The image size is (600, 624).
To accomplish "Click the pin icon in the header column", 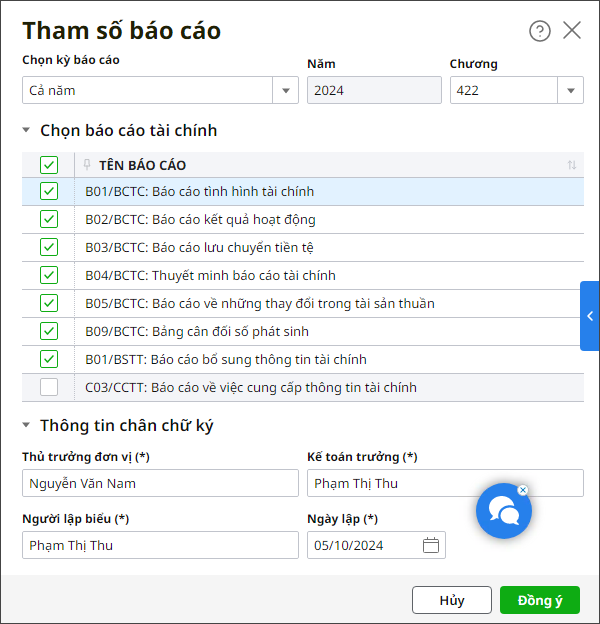I will 87,165.
